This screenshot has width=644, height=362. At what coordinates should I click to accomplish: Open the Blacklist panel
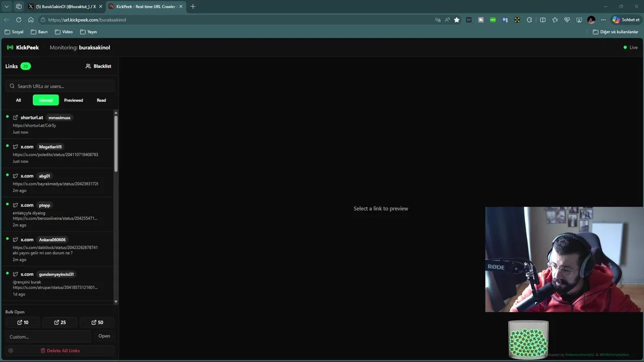[x=98, y=66]
